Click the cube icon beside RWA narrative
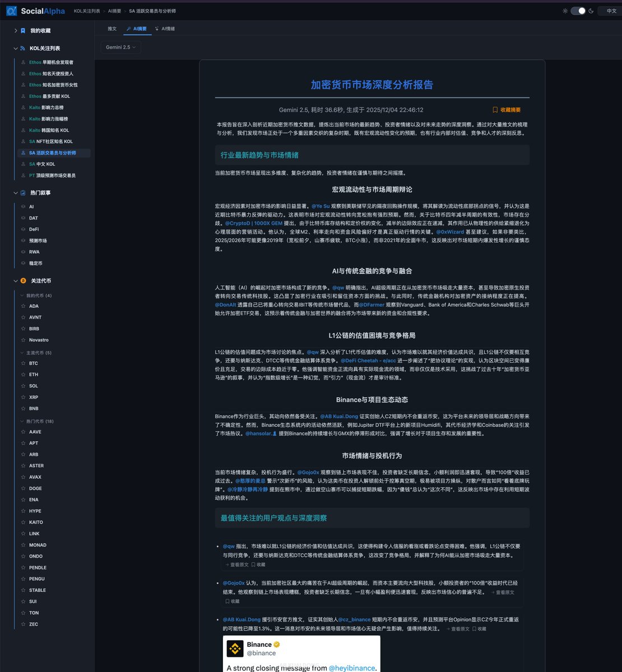This screenshot has height=672, width=622. (23, 252)
